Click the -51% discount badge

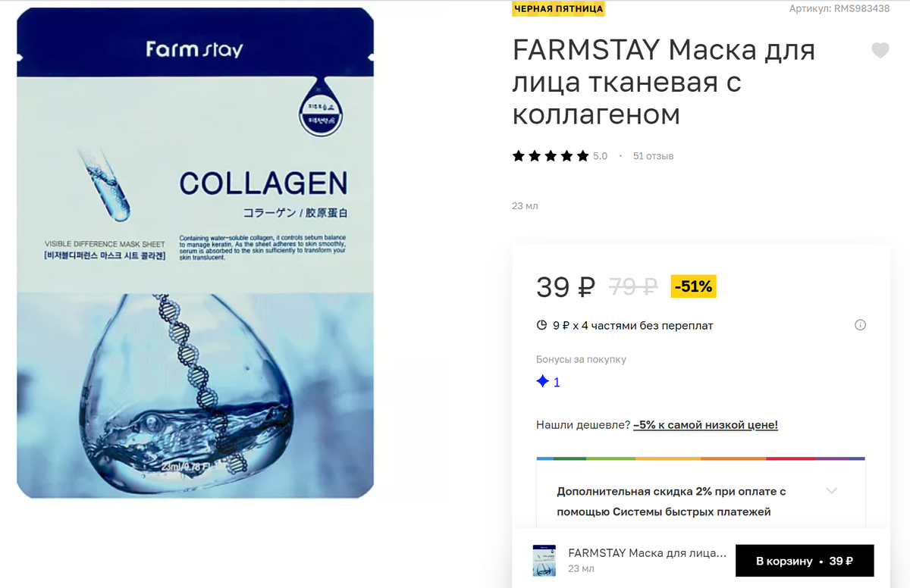pyautogui.click(x=693, y=286)
